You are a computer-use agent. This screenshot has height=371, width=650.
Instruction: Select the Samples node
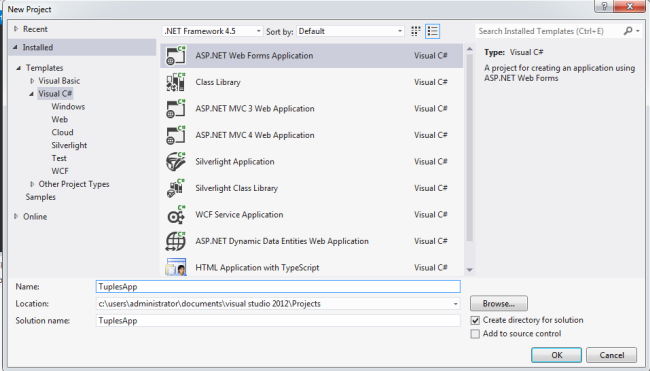click(x=41, y=197)
